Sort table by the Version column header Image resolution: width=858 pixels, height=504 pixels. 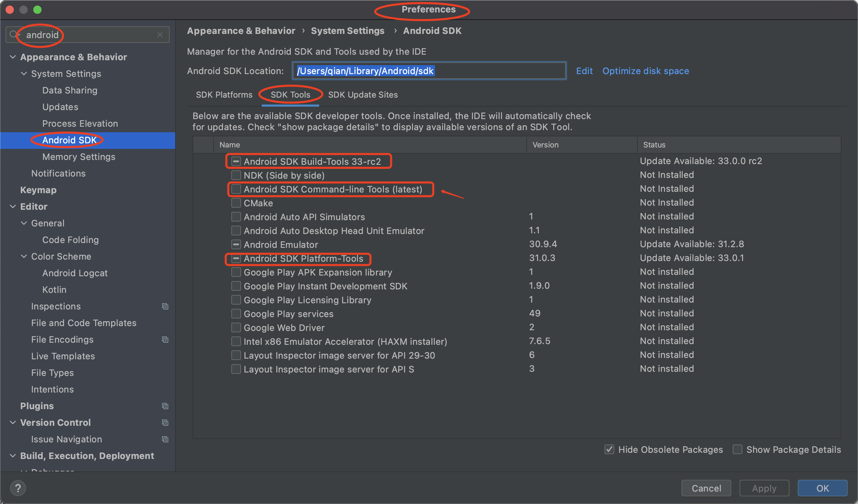pyautogui.click(x=582, y=145)
